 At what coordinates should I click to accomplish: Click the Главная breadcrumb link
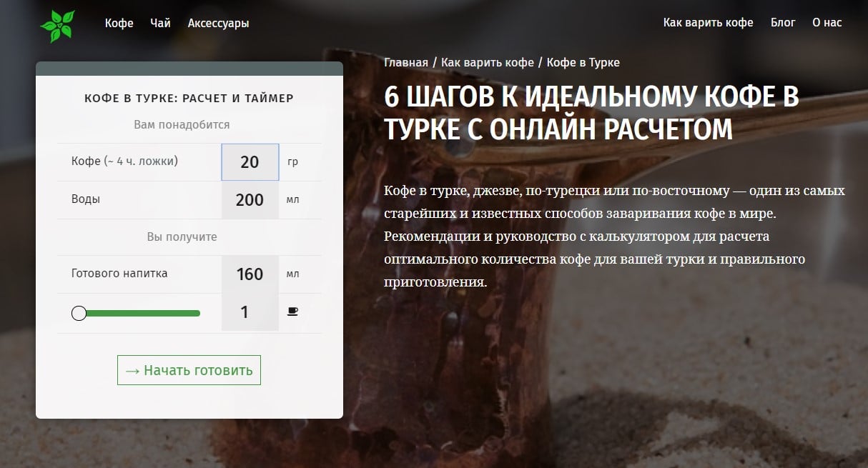pyautogui.click(x=405, y=62)
